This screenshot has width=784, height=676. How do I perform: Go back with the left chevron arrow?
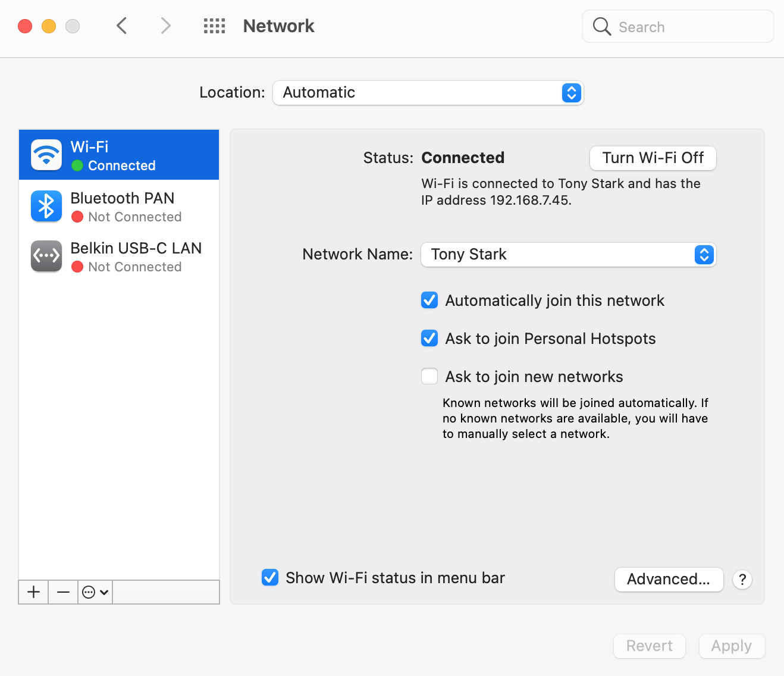[122, 26]
